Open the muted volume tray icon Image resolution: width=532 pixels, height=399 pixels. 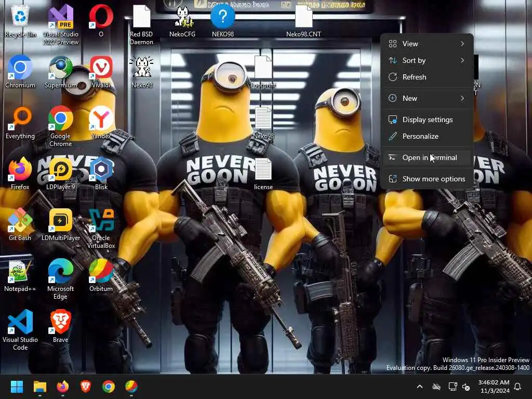pos(466,387)
